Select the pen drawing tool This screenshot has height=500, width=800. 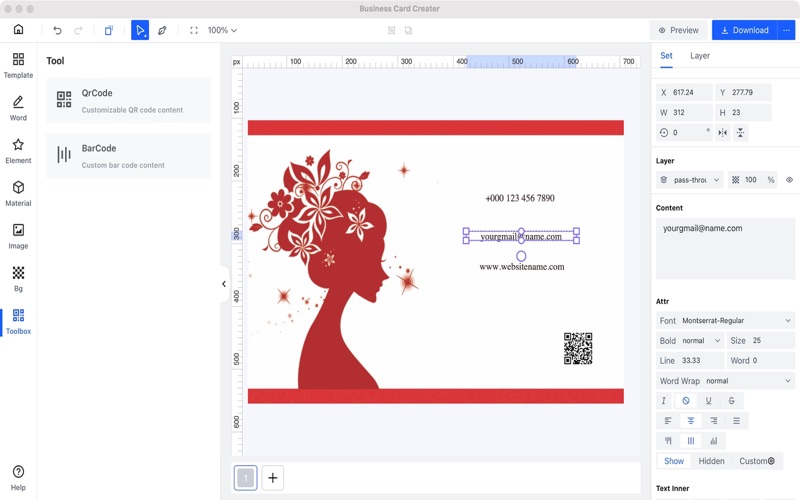pos(162,30)
